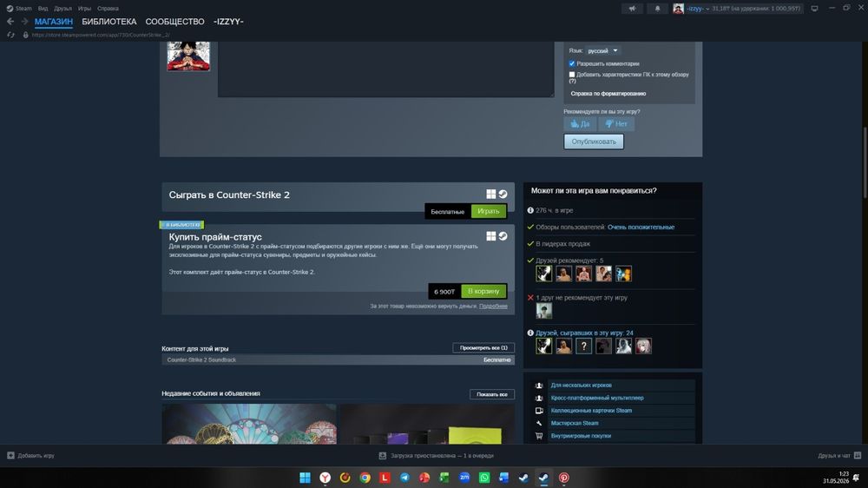
Task: Open the announcements megaphone icon
Action: click(x=632, y=9)
